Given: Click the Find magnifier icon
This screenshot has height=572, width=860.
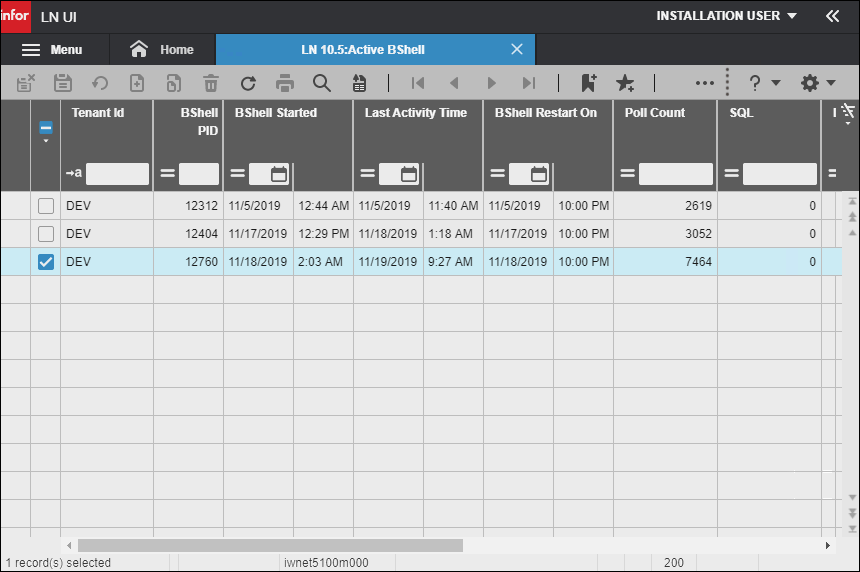Looking at the screenshot, I should click(321, 83).
